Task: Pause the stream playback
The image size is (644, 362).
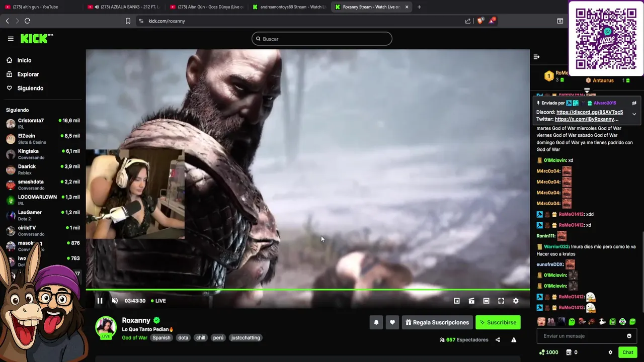Action: click(x=100, y=301)
